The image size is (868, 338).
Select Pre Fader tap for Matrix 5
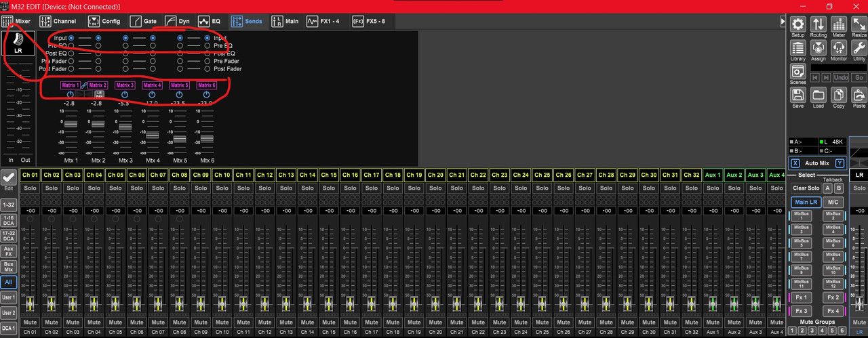[x=180, y=61]
